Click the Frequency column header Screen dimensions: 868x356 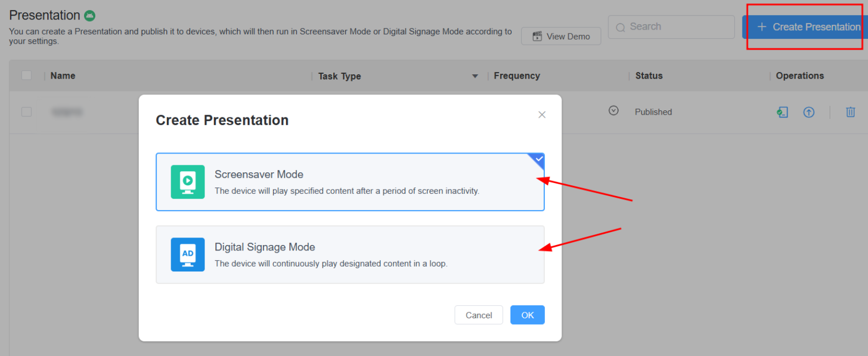tap(517, 76)
